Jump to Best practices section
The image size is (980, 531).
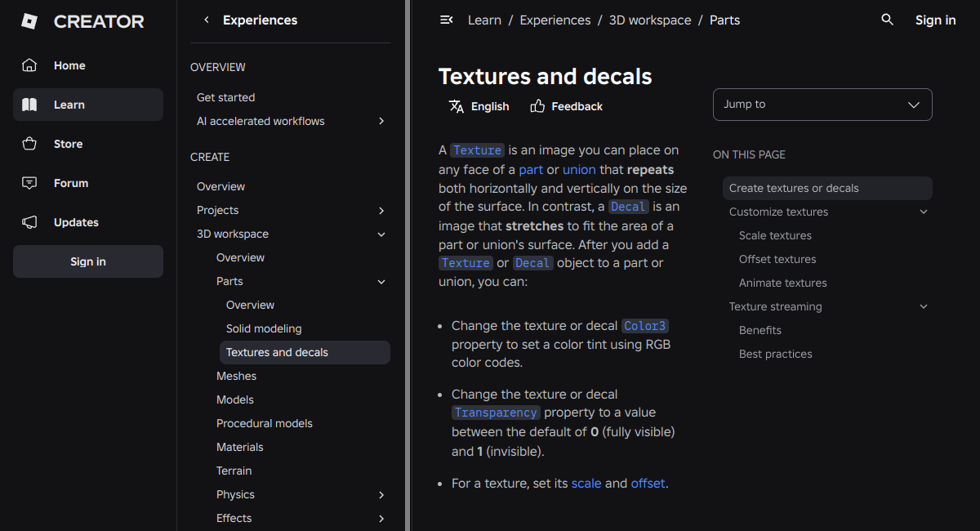click(x=776, y=354)
